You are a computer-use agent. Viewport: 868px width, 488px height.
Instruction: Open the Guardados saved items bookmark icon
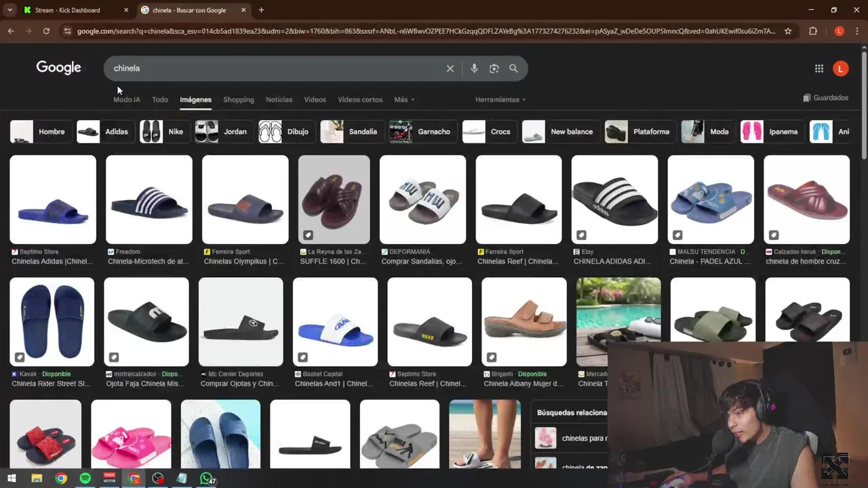coord(806,98)
